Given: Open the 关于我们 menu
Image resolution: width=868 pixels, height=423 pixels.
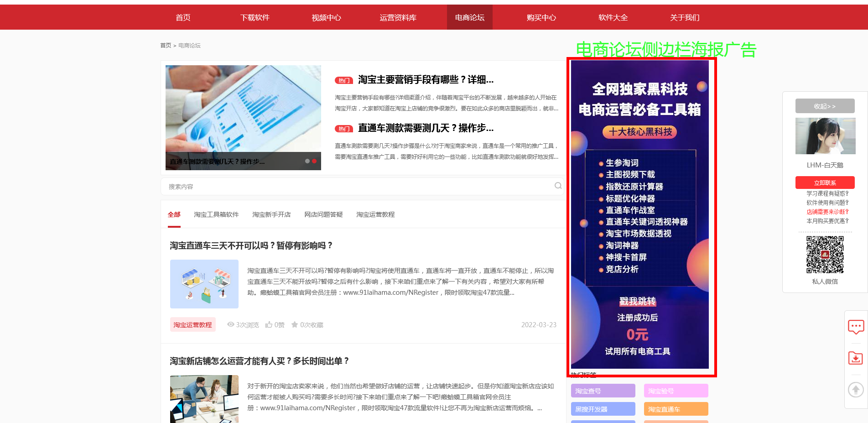Looking at the screenshot, I should 685,17.
